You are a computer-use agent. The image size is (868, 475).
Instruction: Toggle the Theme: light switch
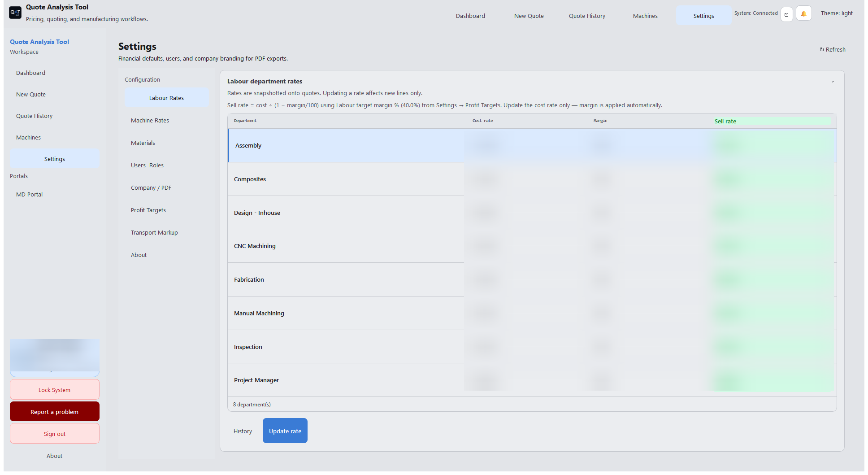pyautogui.click(x=837, y=13)
